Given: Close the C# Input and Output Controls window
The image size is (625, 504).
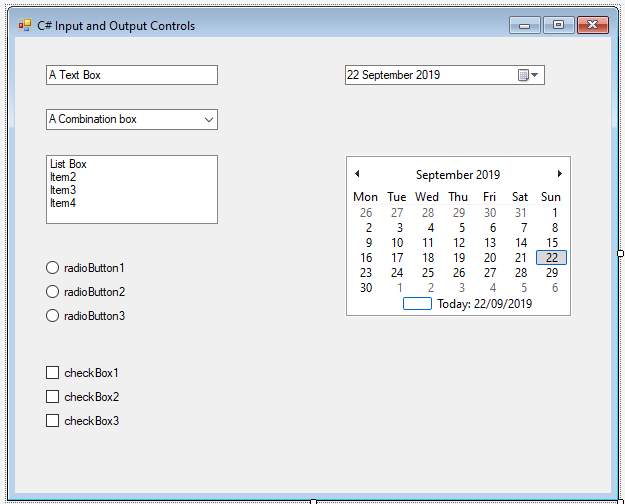Looking at the screenshot, I should click(x=593, y=25).
